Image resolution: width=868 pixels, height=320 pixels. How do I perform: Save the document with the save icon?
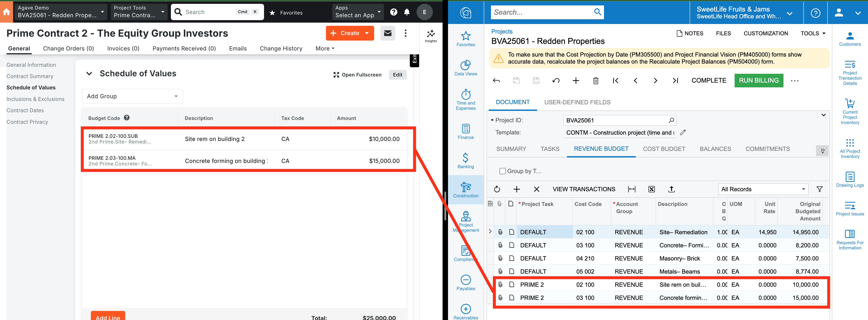(536, 81)
